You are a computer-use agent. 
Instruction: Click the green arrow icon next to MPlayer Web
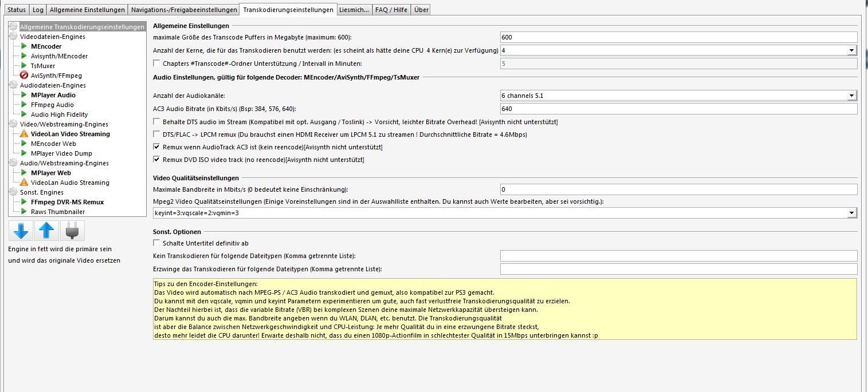24,173
